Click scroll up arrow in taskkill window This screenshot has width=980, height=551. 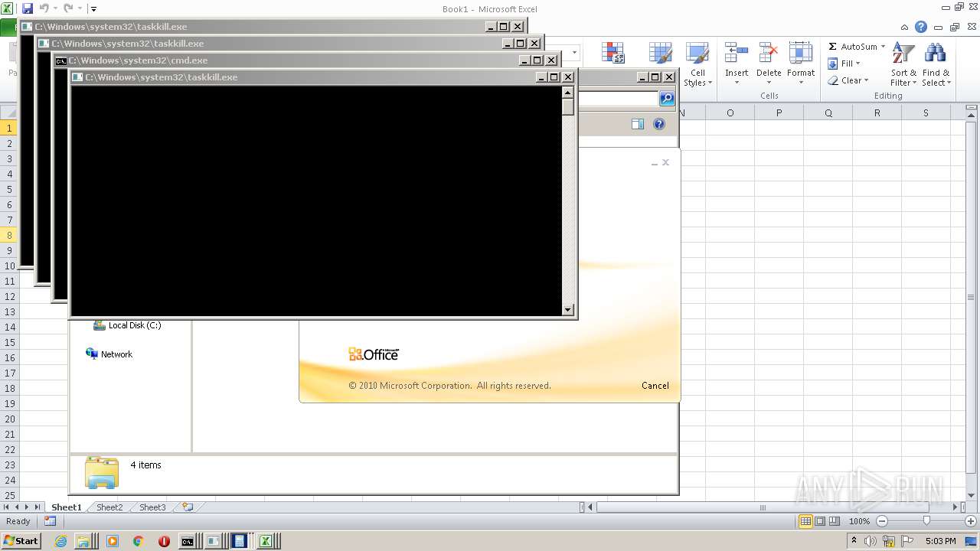568,92
